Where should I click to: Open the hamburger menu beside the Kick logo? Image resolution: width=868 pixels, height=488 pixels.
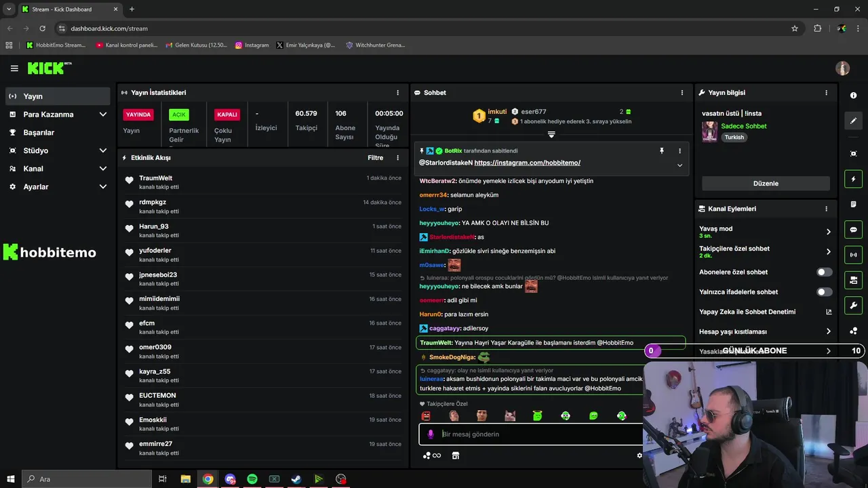point(14,68)
